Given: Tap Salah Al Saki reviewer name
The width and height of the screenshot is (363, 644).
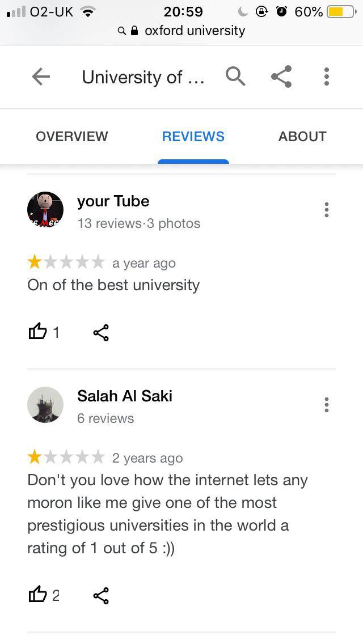Looking at the screenshot, I should coord(124,396).
